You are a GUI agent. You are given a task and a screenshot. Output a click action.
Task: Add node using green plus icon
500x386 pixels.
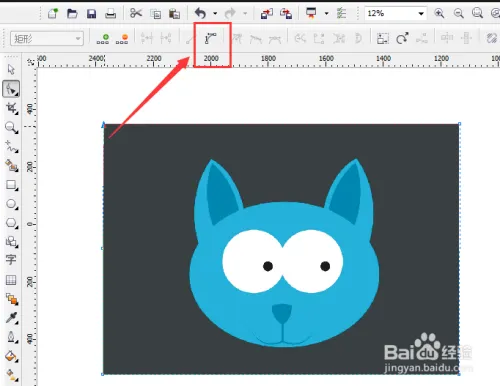pos(103,39)
